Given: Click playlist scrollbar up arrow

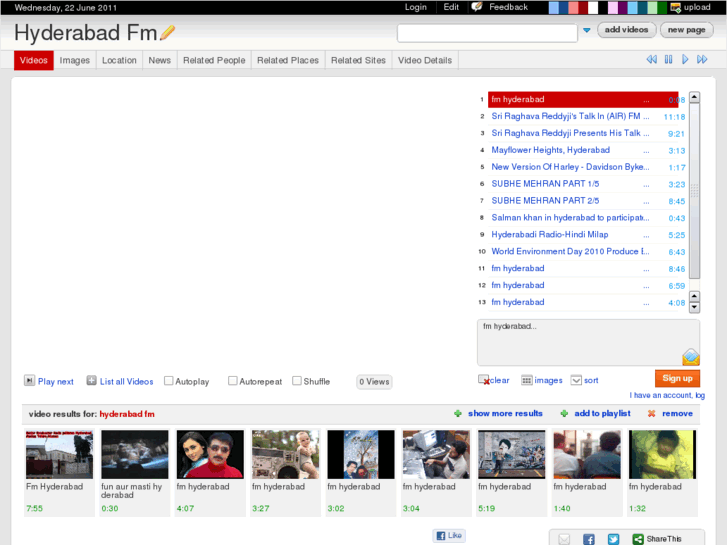Looking at the screenshot, I should point(694,97).
